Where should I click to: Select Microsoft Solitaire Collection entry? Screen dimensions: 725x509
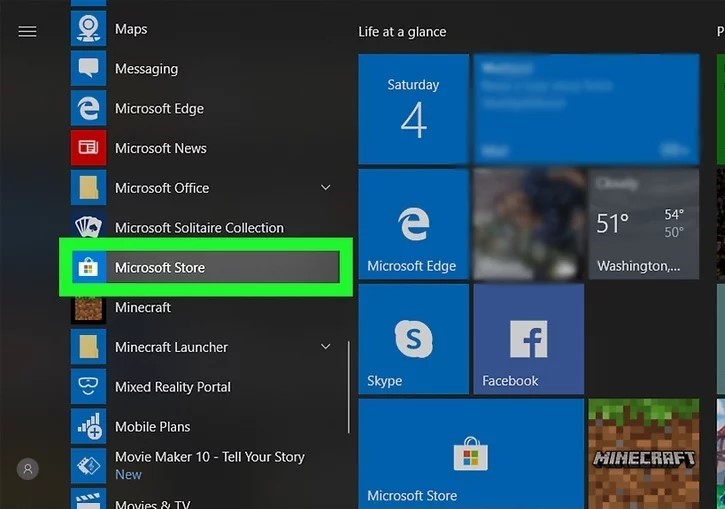tap(199, 228)
